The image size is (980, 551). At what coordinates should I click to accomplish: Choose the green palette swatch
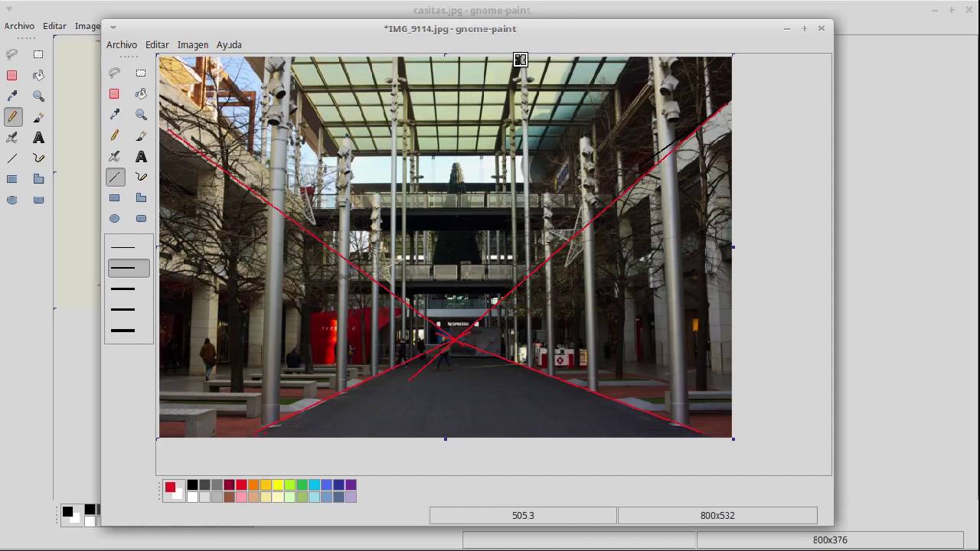coord(302,484)
